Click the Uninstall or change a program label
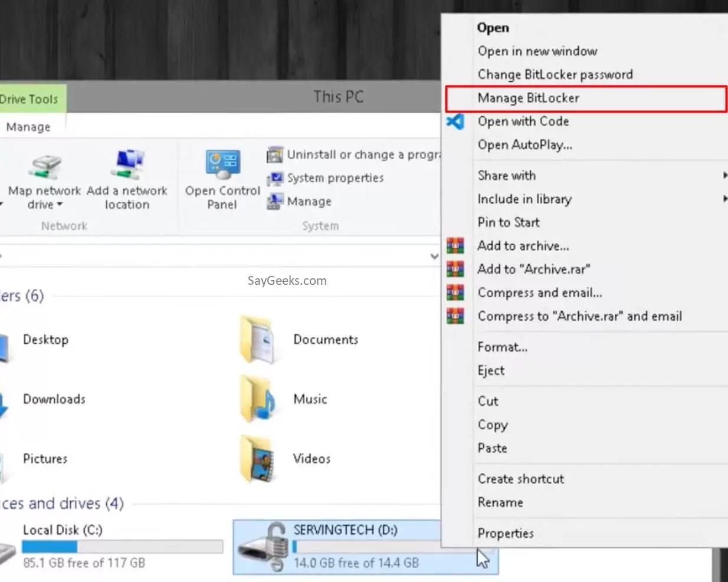The image size is (728, 582). pyautogui.click(x=363, y=154)
